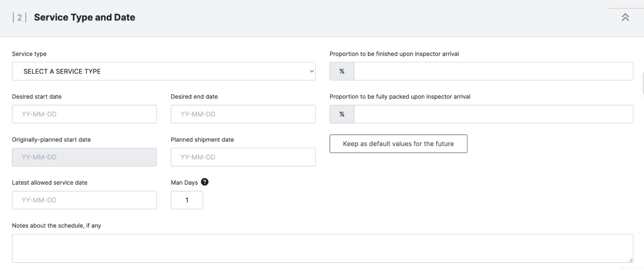
Task: Click the section number 2 in the header
Action: [20, 17]
